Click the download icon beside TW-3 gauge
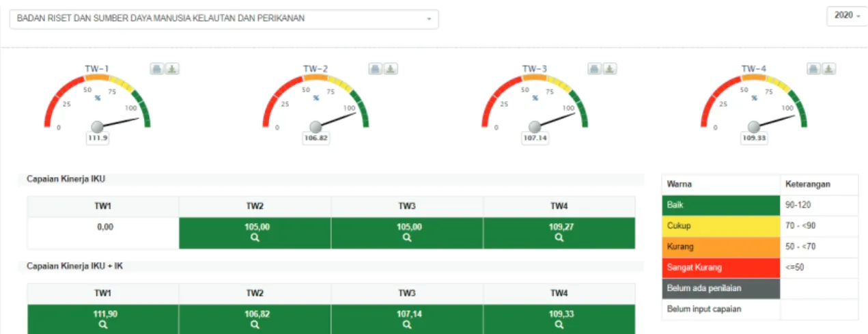Viewport: 868px width, 334px height. (x=610, y=69)
